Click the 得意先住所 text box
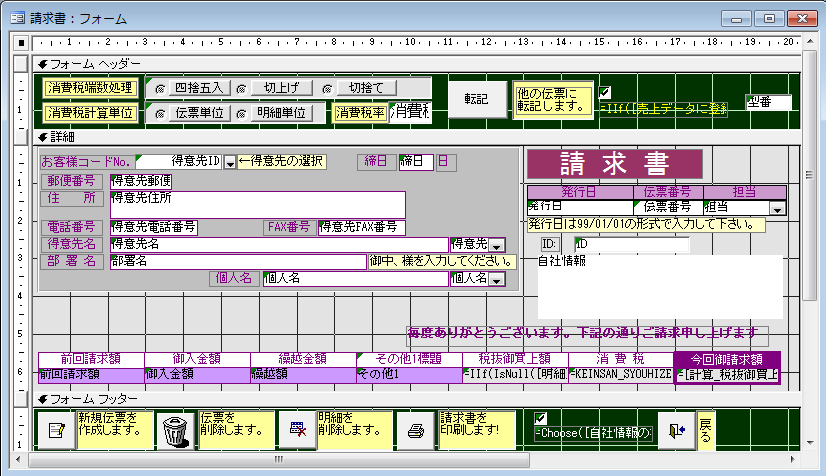The height and width of the screenshot is (476, 826). (258, 205)
